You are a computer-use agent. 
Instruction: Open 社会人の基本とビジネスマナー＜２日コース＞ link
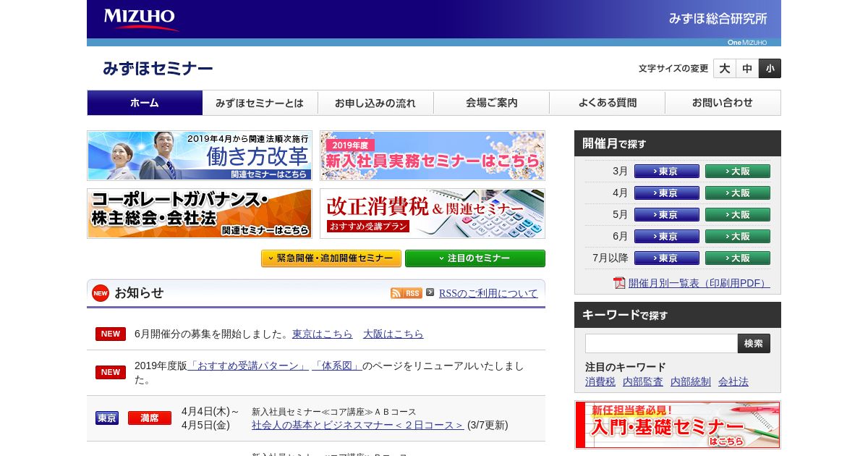[x=358, y=425]
